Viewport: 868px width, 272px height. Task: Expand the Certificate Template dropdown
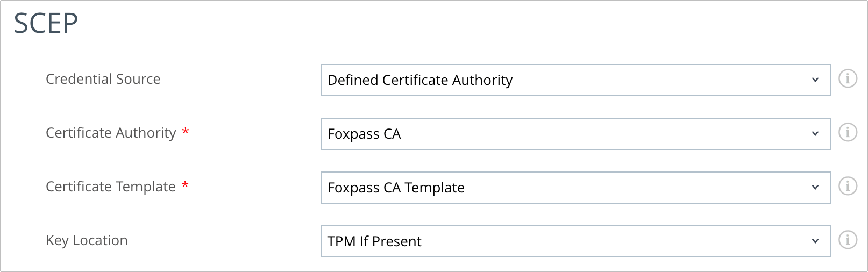tap(575, 188)
